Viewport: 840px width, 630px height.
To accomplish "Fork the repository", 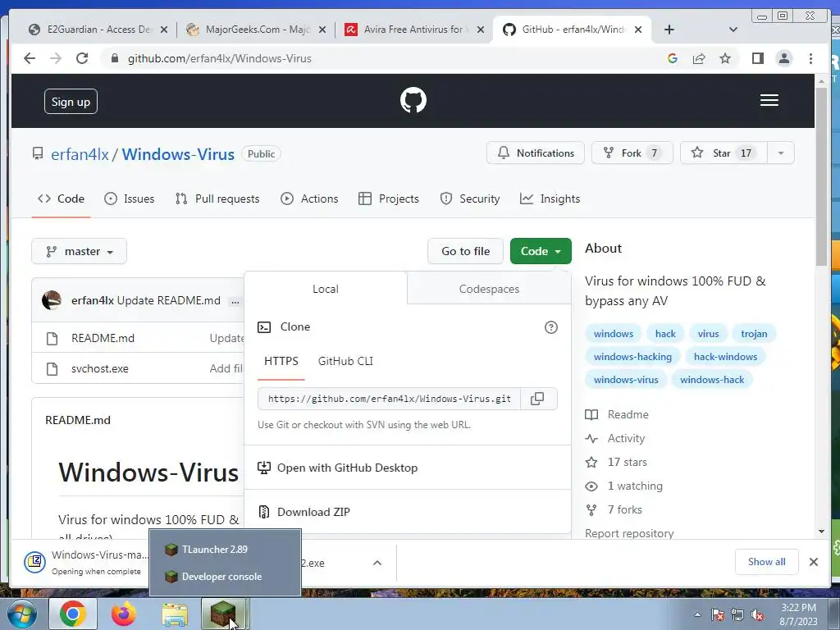I will tap(632, 153).
